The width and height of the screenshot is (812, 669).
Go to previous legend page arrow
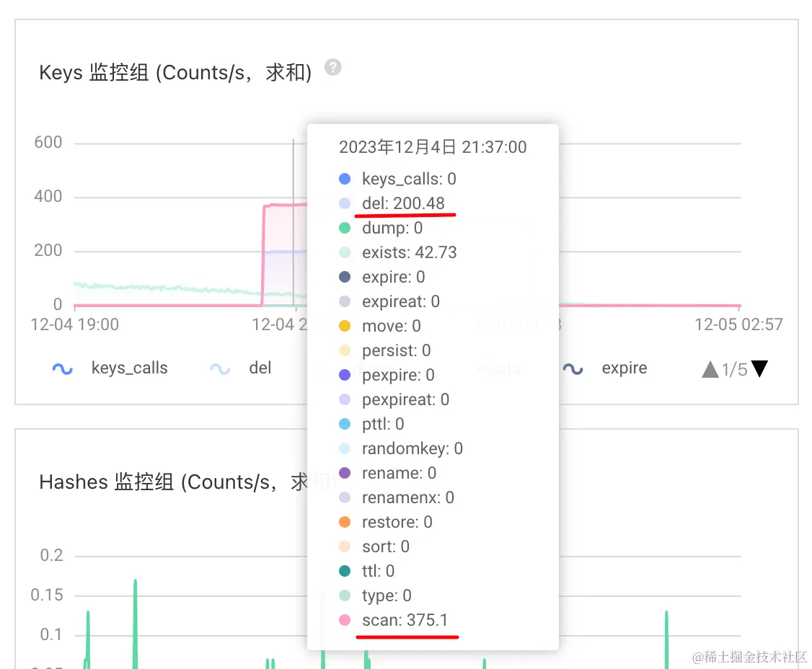pos(710,369)
